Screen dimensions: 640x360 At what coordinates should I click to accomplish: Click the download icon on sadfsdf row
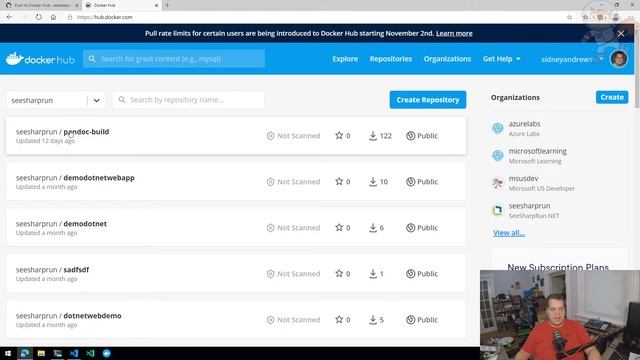[x=373, y=273]
